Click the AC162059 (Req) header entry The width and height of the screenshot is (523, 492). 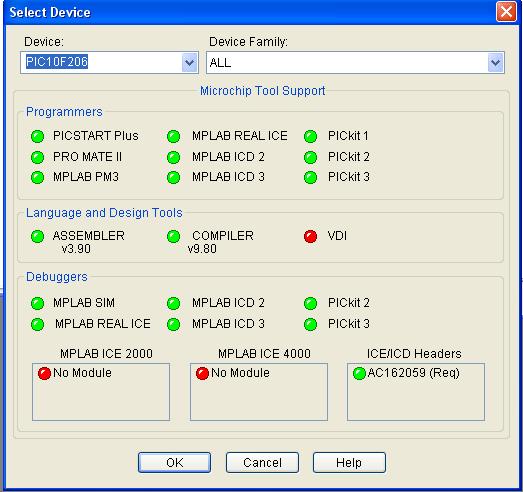point(414,373)
